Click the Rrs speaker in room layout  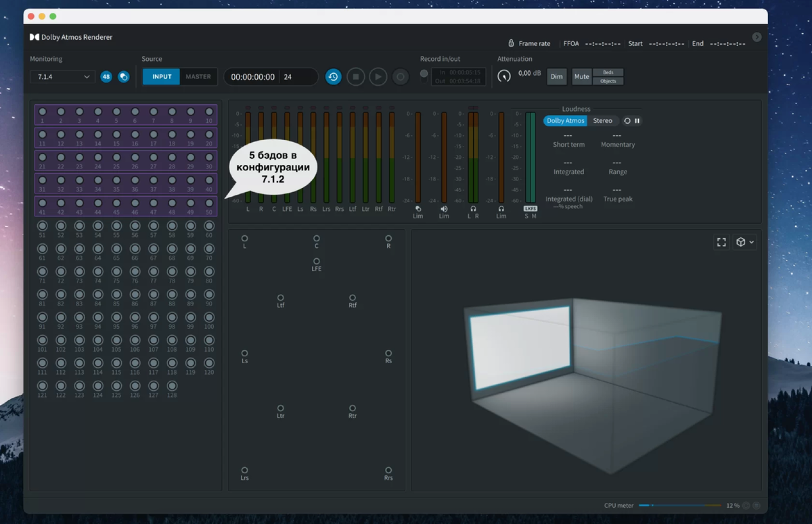tap(388, 470)
